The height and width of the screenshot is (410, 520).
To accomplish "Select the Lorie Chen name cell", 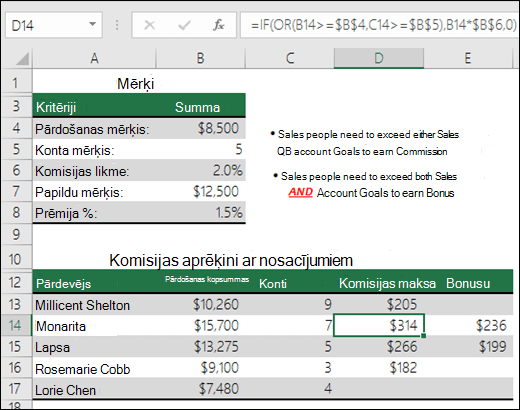I will (94, 389).
